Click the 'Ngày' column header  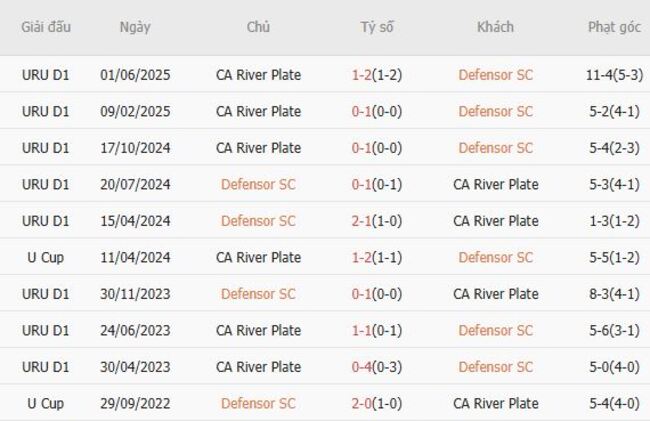(x=135, y=27)
